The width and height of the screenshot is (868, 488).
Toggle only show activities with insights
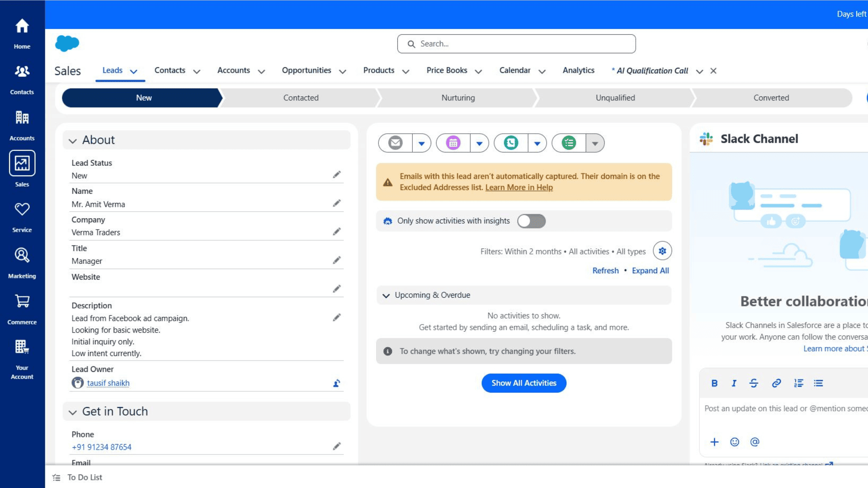pos(532,221)
